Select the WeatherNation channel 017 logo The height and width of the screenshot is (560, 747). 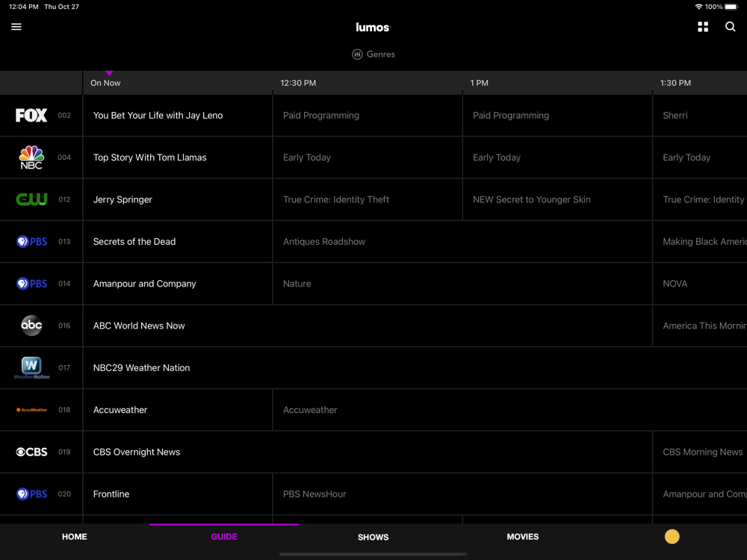click(31, 367)
